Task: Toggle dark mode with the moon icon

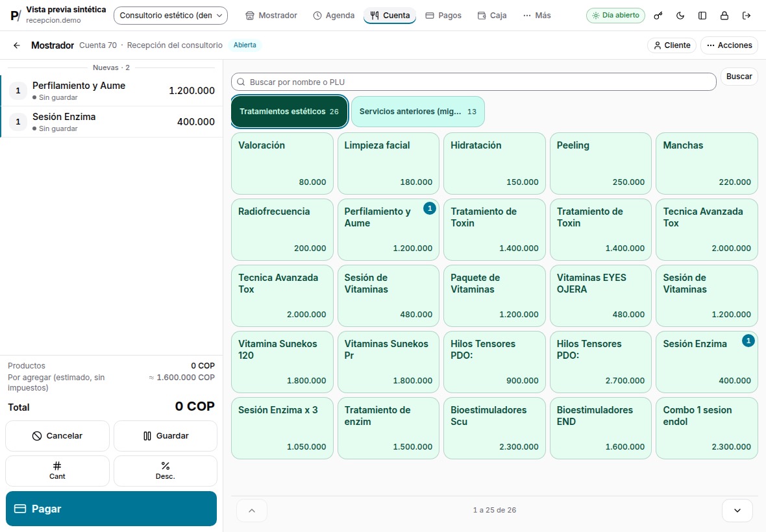Action: (x=680, y=16)
